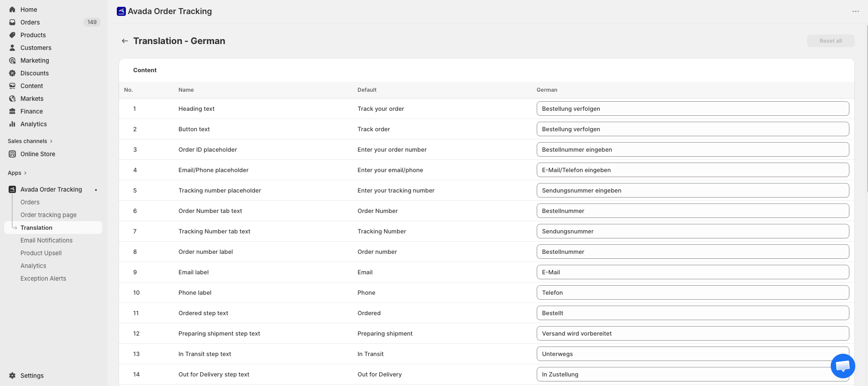Click 'Out for Delivery step text' cell
This screenshot has width=868, height=386.
(214, 374)
